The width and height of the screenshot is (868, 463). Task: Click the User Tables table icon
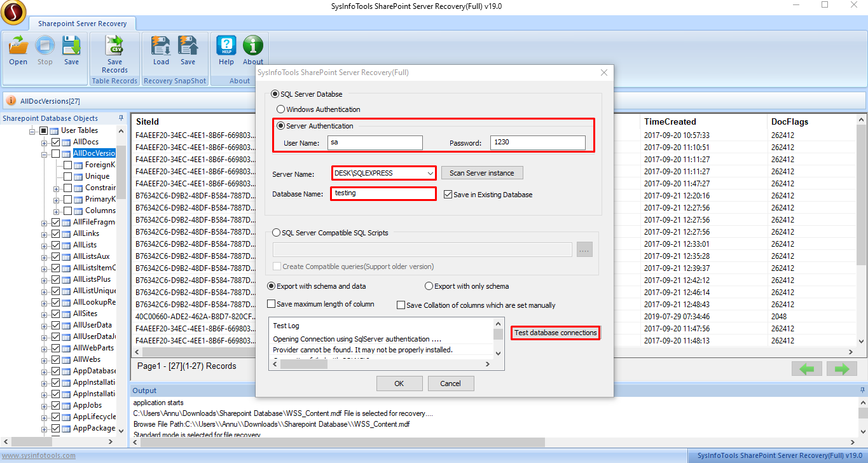(54, 130)
